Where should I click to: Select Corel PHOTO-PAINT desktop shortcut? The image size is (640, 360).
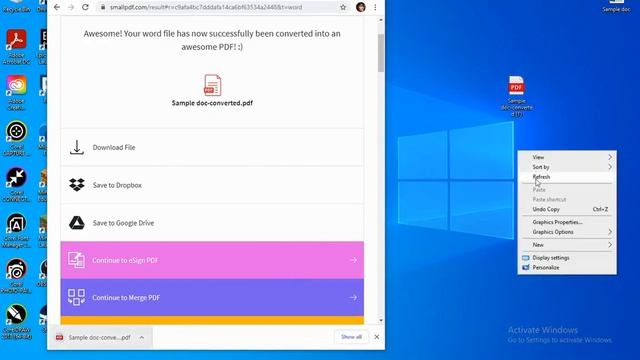(x=16, y=276)
